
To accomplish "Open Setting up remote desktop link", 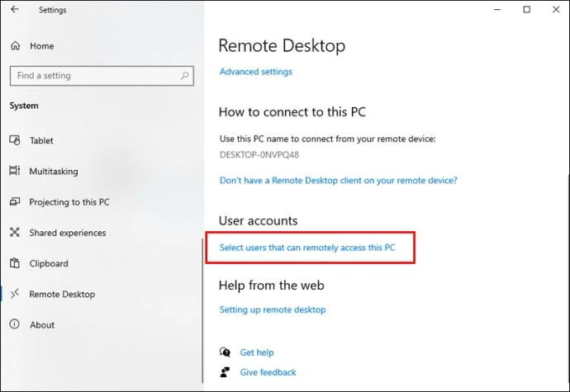I will (x=273, y=309).
